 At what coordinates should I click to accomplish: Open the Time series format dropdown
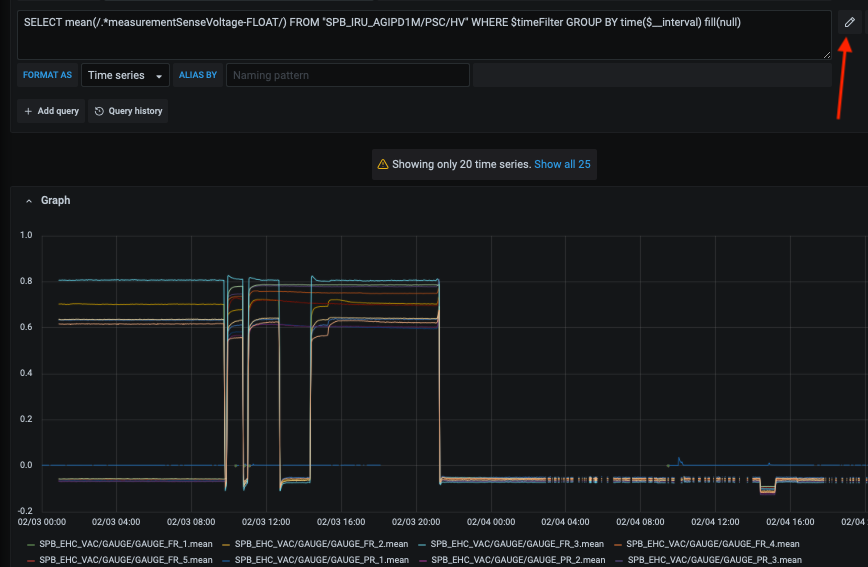[x=125, y=75]
